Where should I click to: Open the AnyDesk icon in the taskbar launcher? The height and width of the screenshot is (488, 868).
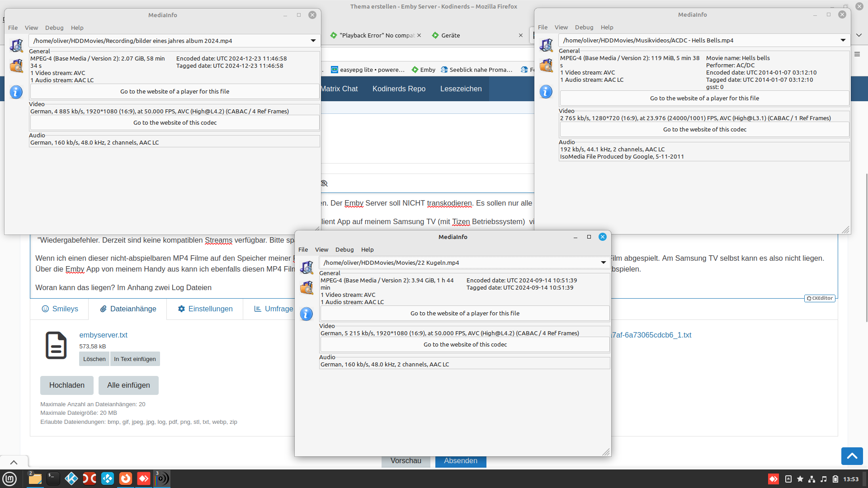point(144,479)
